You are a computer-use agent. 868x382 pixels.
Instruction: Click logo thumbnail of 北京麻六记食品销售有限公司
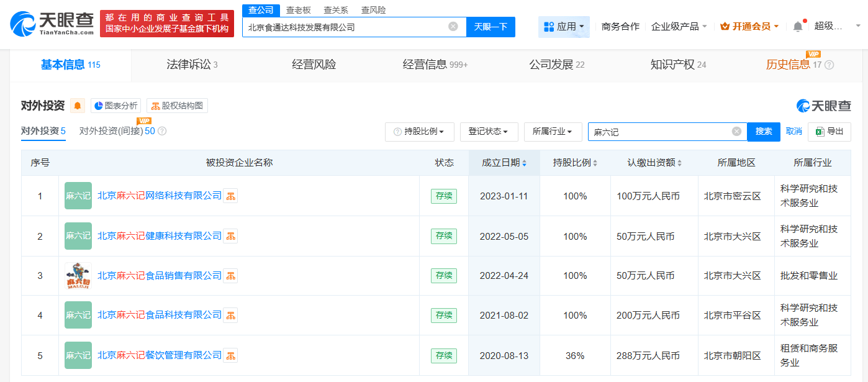78,275
